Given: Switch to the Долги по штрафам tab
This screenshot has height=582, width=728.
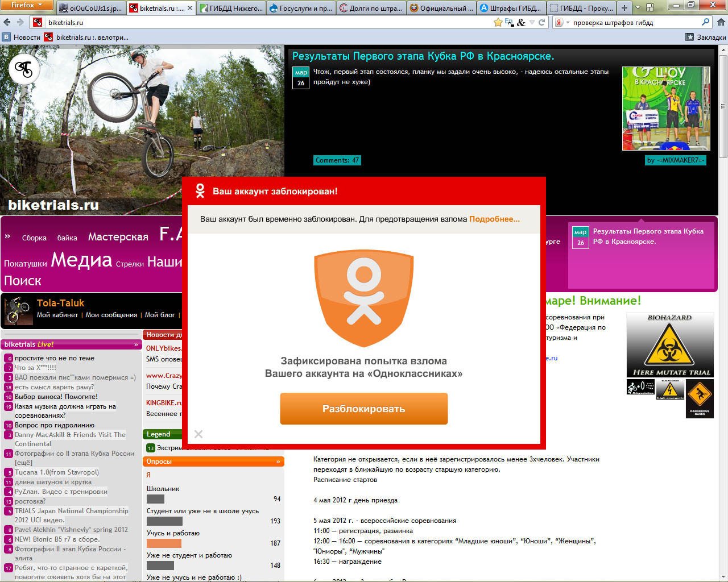Looking at the screenshot, I should click(371, 8).
